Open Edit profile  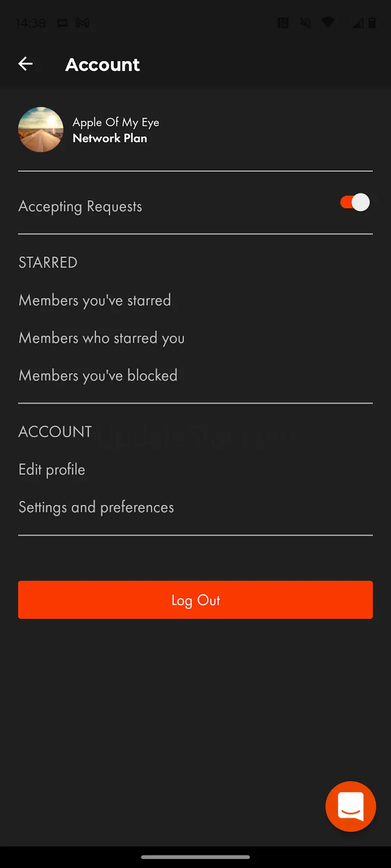click(x=52, y=470)
